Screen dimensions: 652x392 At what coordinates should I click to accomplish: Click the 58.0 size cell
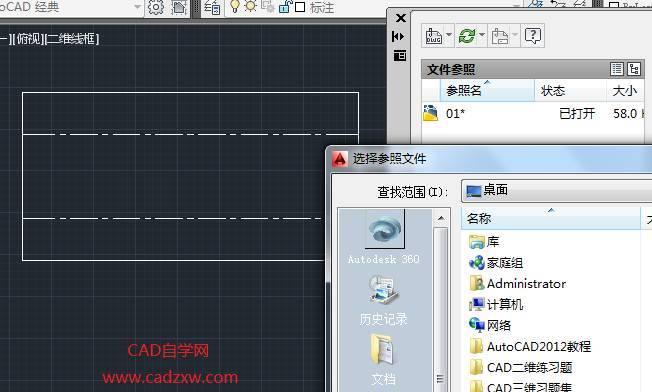click(x=625, y=113)
